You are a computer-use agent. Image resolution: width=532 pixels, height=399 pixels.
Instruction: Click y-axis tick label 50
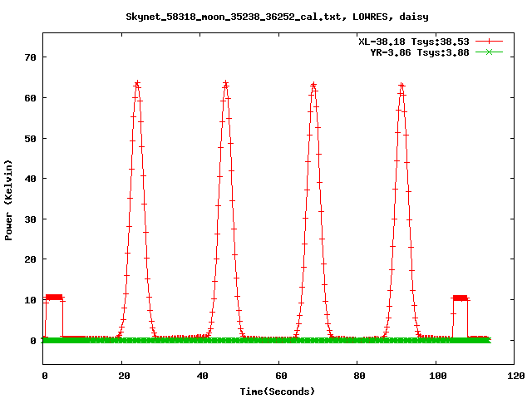coord(30,139)
